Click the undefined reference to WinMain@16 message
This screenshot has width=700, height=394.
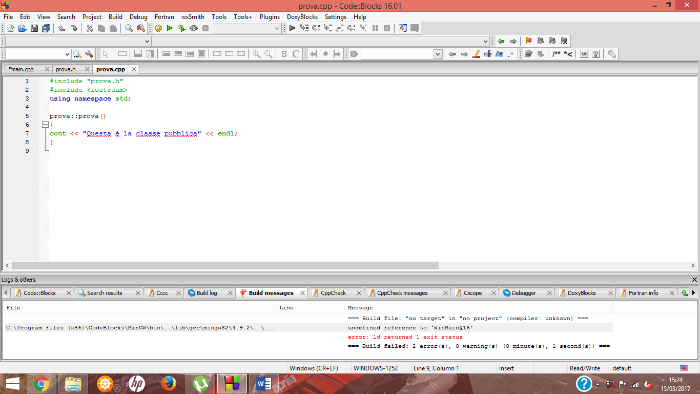point(410,328)
